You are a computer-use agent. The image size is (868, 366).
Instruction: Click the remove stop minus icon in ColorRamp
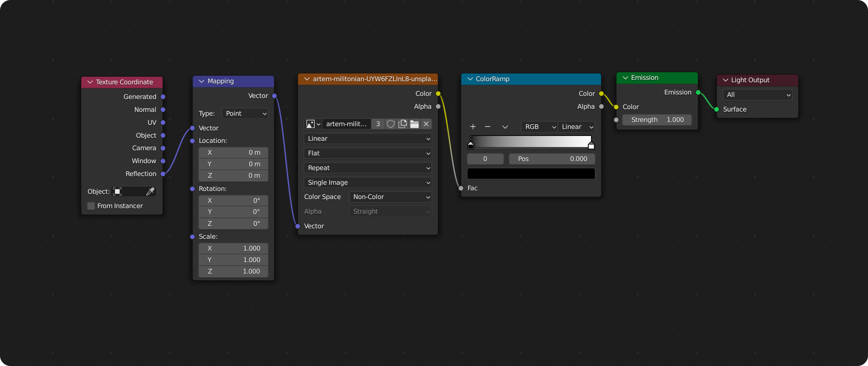[x=487, y=127]
